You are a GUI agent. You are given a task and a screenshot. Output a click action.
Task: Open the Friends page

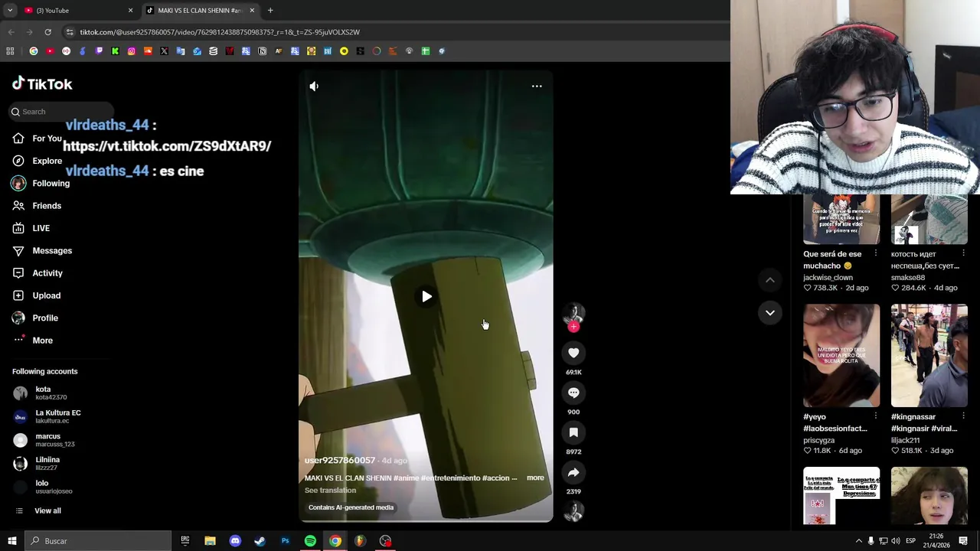pyautogui.click(x=37, y=206)
